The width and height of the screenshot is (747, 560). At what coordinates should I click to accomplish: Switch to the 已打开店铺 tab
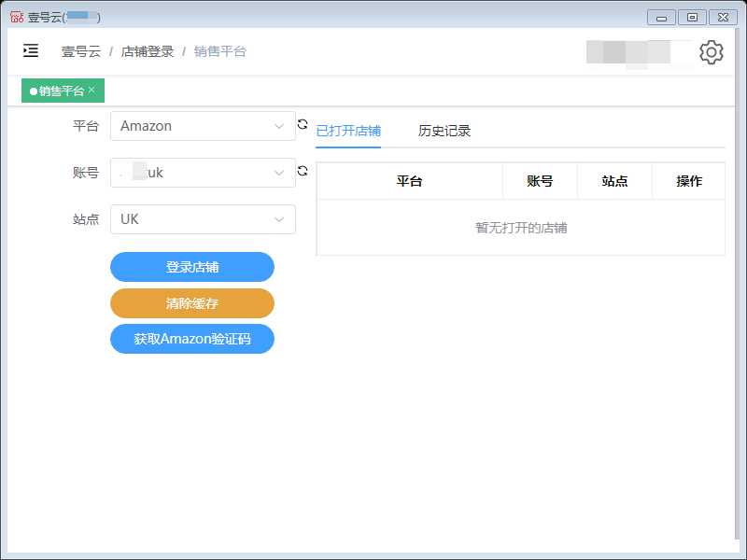[x=348, y=131]
